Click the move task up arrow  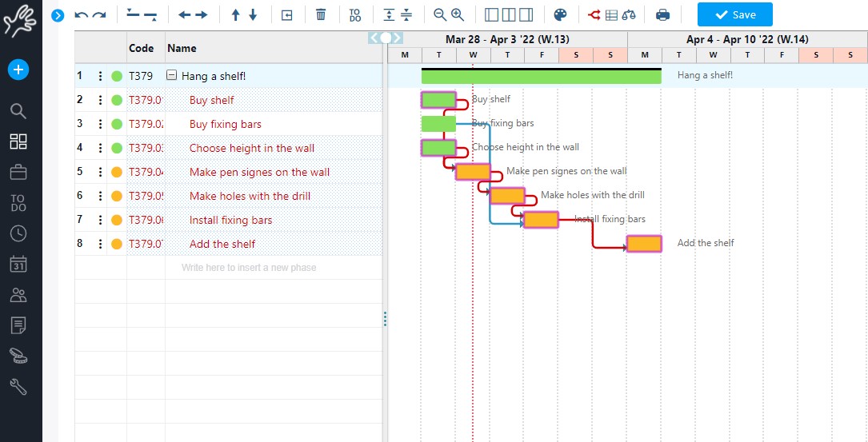pos(235,14)
